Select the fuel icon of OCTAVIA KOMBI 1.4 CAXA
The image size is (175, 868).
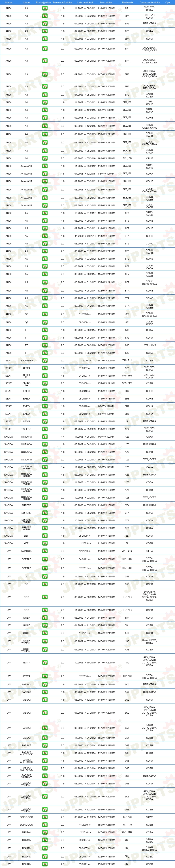[x=45, y=467]
